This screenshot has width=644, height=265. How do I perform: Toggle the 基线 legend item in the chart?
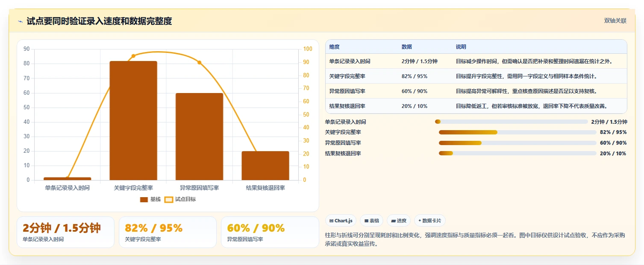(150, 199)
